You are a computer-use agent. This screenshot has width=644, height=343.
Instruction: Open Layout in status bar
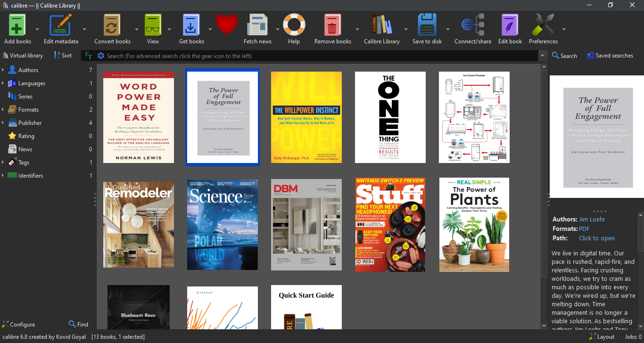click(602, 337)
